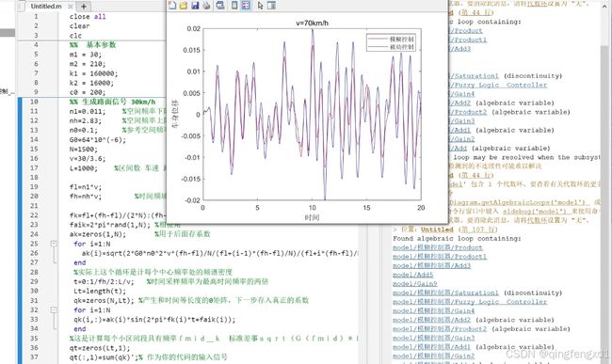Click truncated /Add (algebraic variable) link beside plot
Viewport: 612px width, 364px height.
coord(458,148)
